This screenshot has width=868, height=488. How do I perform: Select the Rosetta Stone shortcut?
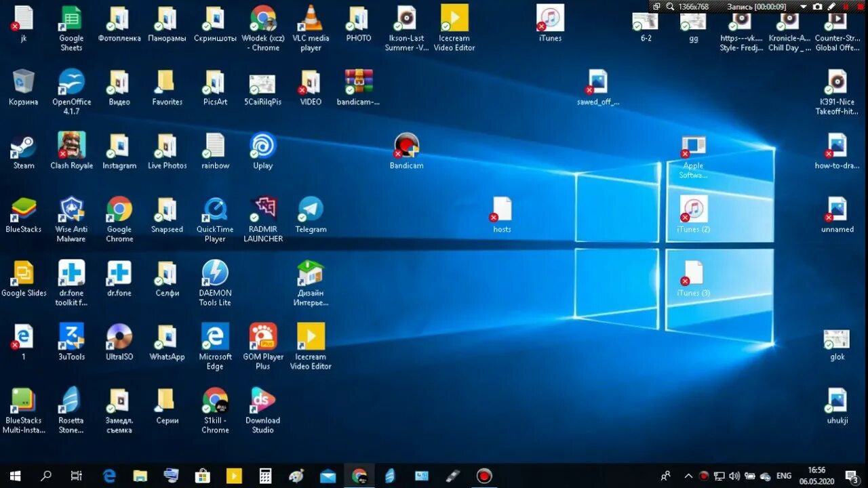[71, 410]
